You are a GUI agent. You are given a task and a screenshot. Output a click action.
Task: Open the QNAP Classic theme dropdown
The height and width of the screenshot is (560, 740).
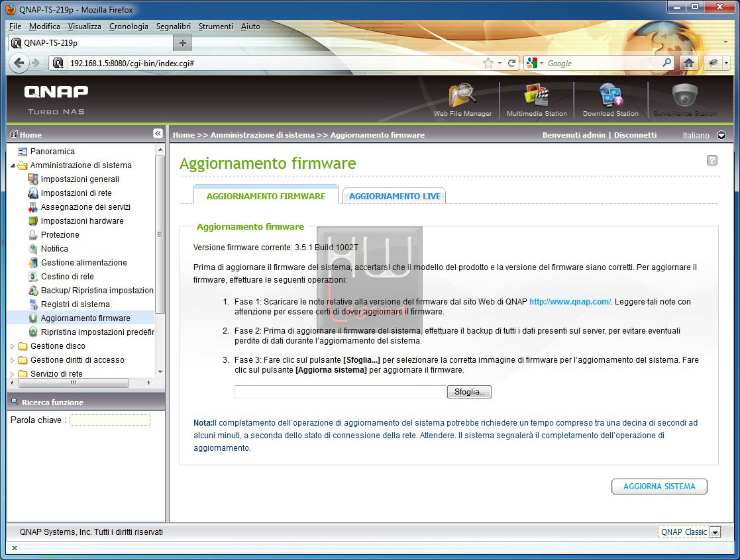point(715,533)
